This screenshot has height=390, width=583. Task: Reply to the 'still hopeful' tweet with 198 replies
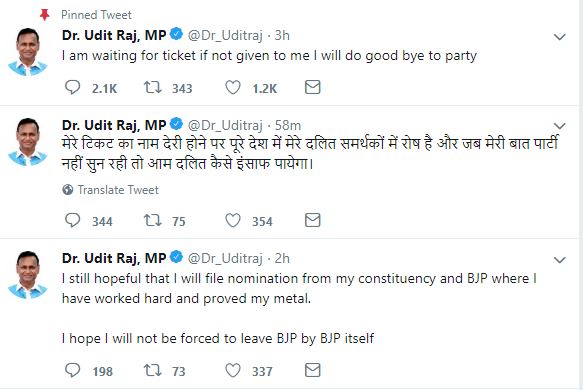pos(73,370)
